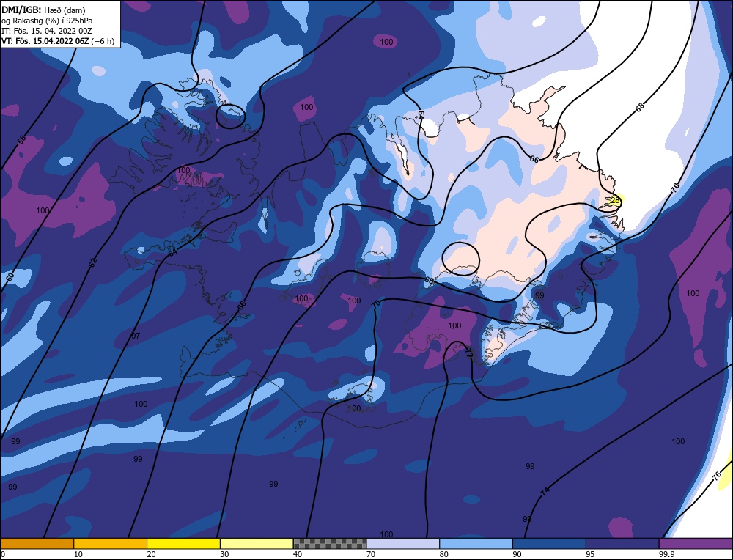Click the gray checkered 40–70 legend swatch
This screenshot has width=733, height=560.
click(x=330, y=544)
